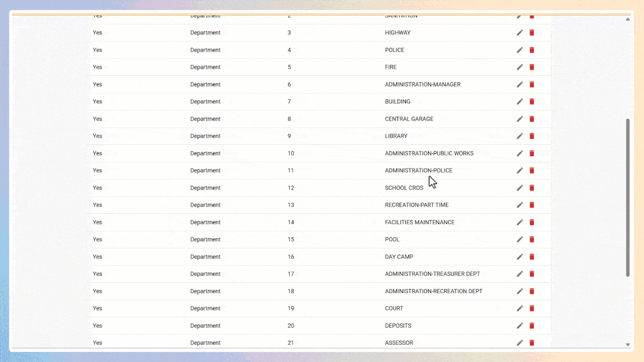The height and width of the screenshot is (362, 644).
Task: Delete ADMINISTRATION-PUBLIC WORKS row
Action: coord(532,153)
